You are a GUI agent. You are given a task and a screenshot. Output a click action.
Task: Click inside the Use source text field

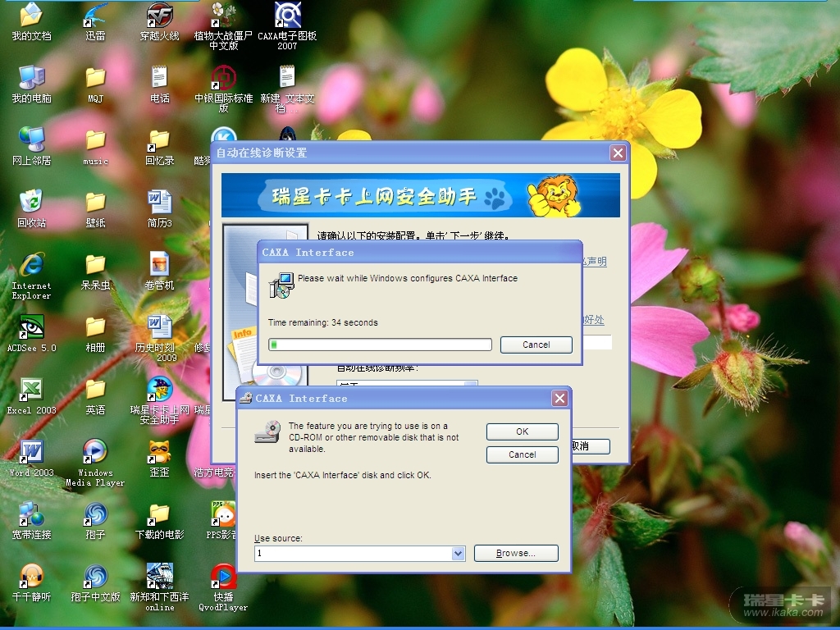(353, 554)
